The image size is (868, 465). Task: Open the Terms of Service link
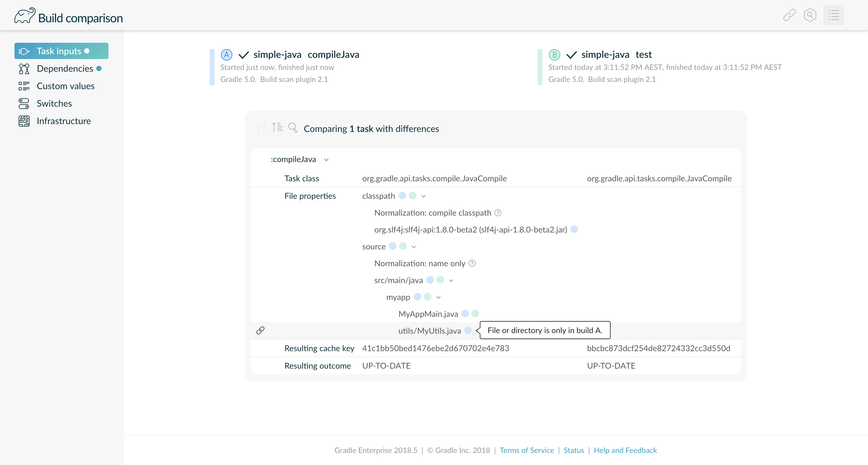526,450
